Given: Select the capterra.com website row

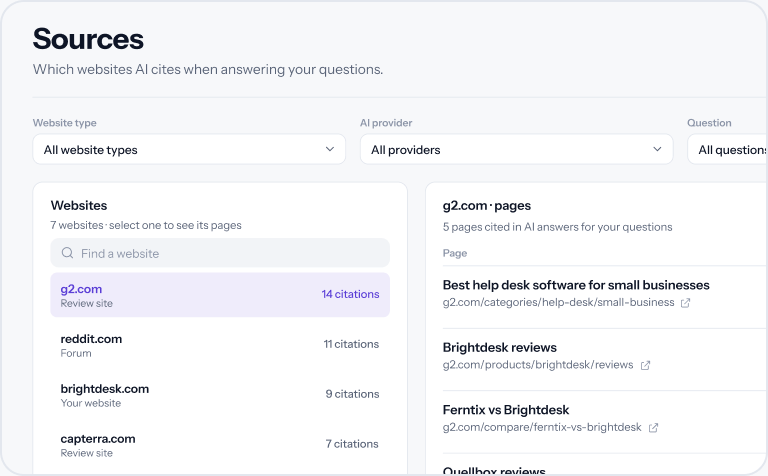Looking at the screenshot, I should click(220, 445).
